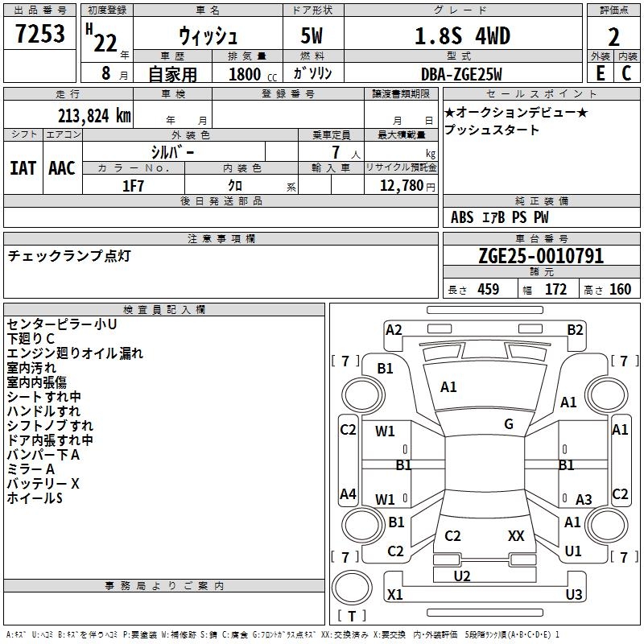Select the mileage value 213,824 km
This screenshot has height=644, width=644.
[x=94, y=115]
